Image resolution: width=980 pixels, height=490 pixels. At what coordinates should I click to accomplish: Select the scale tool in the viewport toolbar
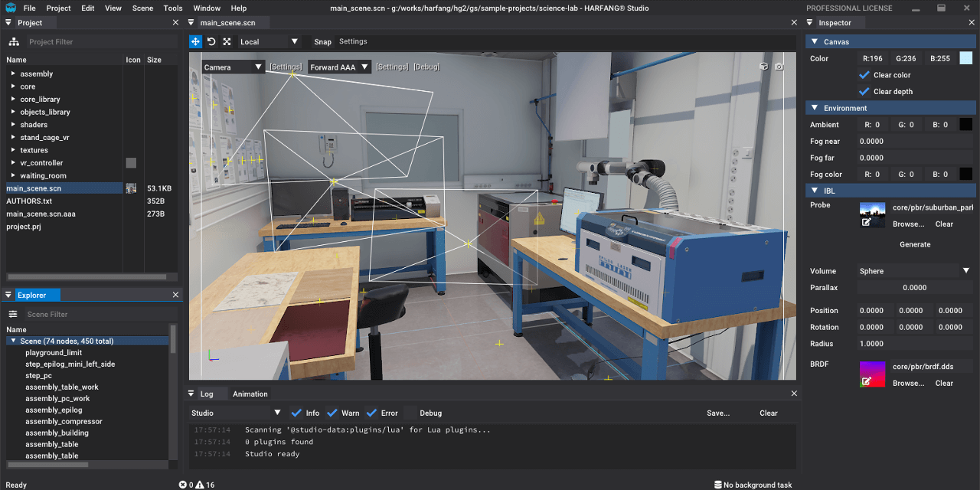[x=227, y=41]
